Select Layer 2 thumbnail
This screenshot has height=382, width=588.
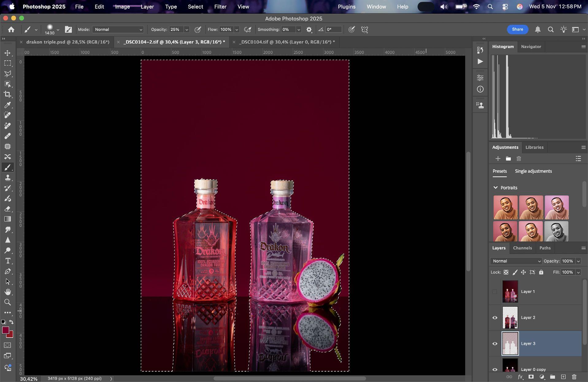[510, 318]
